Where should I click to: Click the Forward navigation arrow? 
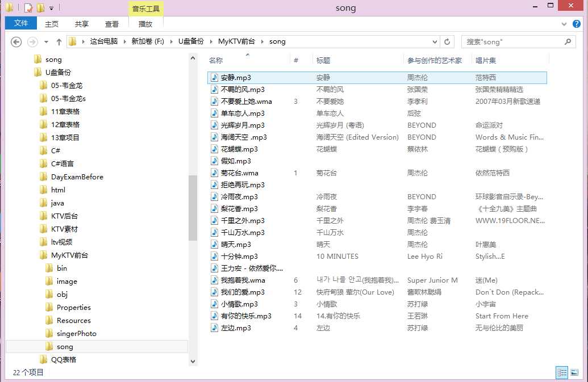tap(32, 42)
